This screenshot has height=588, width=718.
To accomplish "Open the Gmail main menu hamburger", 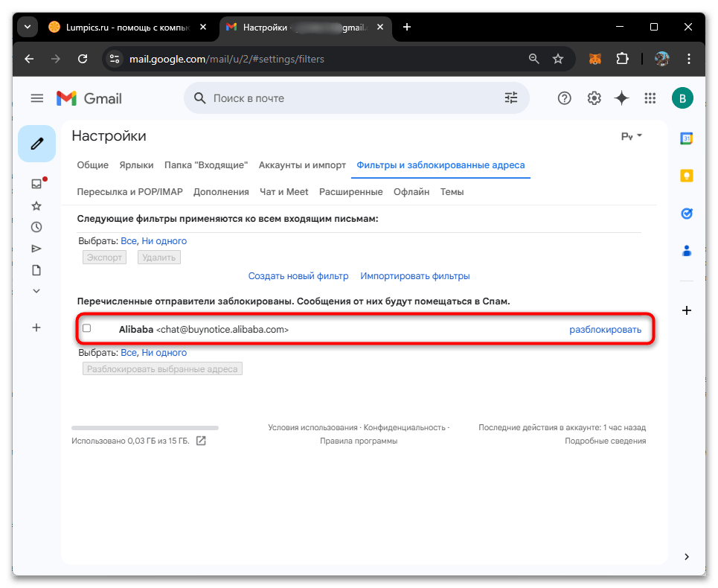I will point(37,98).
